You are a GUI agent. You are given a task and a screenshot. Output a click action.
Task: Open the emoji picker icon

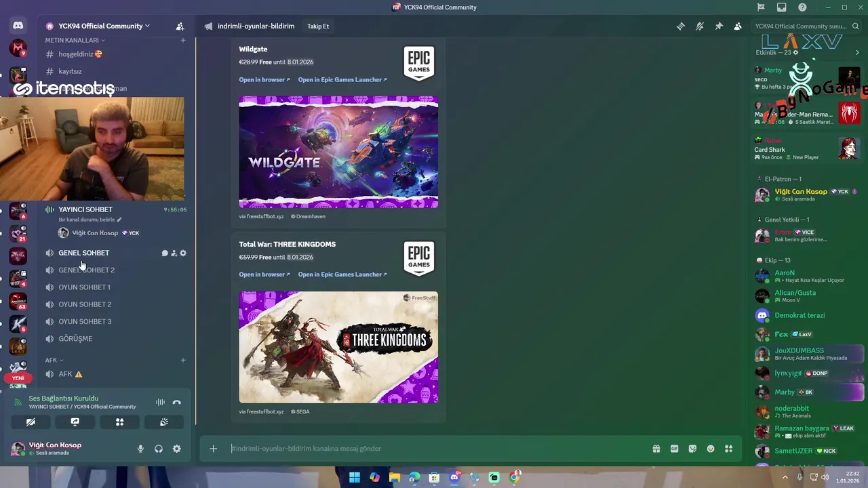711,449
